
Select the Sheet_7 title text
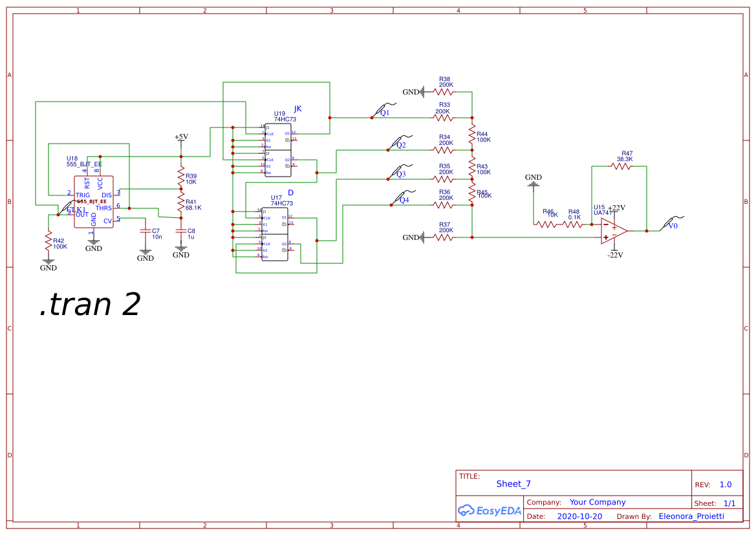point(513,484)
